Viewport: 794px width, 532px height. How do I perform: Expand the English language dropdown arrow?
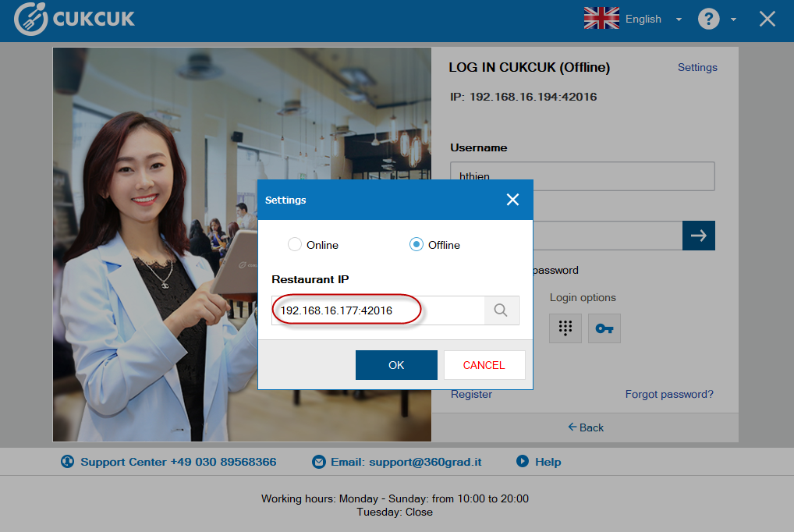[x=679, y=20]
